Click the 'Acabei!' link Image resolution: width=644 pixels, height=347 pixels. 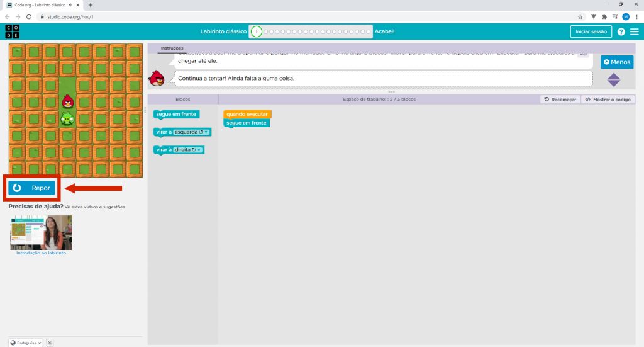[x=384, y=31]
